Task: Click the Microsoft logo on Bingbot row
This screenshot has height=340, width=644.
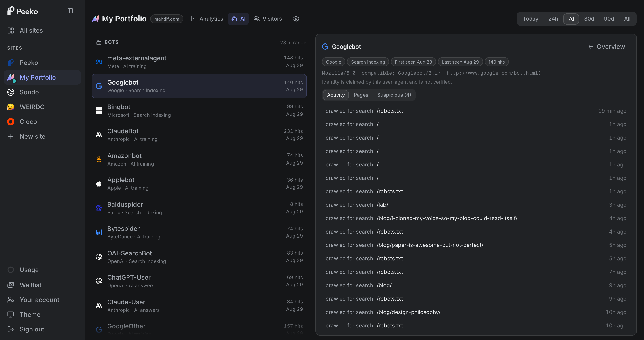Action: pos(99,110)
